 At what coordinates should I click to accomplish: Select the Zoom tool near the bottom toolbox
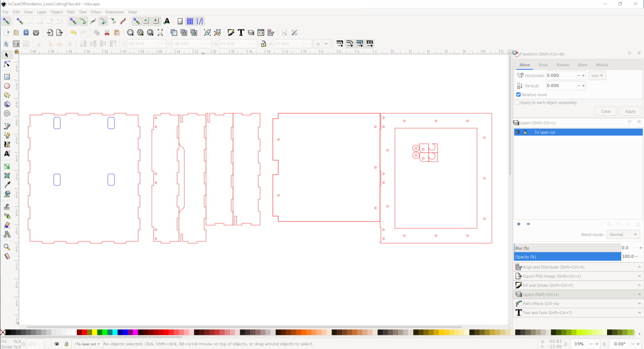tap(7, 247)
